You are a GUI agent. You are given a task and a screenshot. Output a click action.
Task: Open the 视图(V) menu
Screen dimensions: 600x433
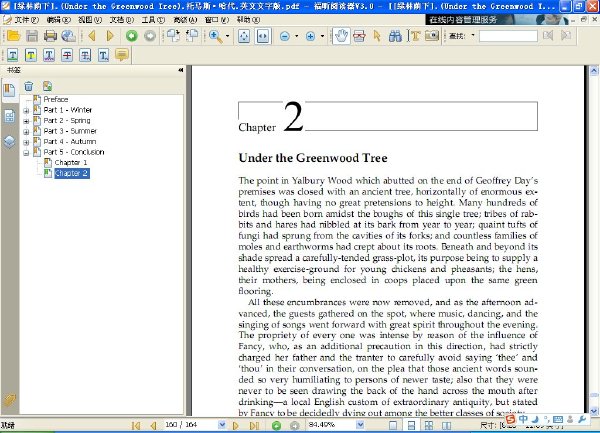point(90,20)
